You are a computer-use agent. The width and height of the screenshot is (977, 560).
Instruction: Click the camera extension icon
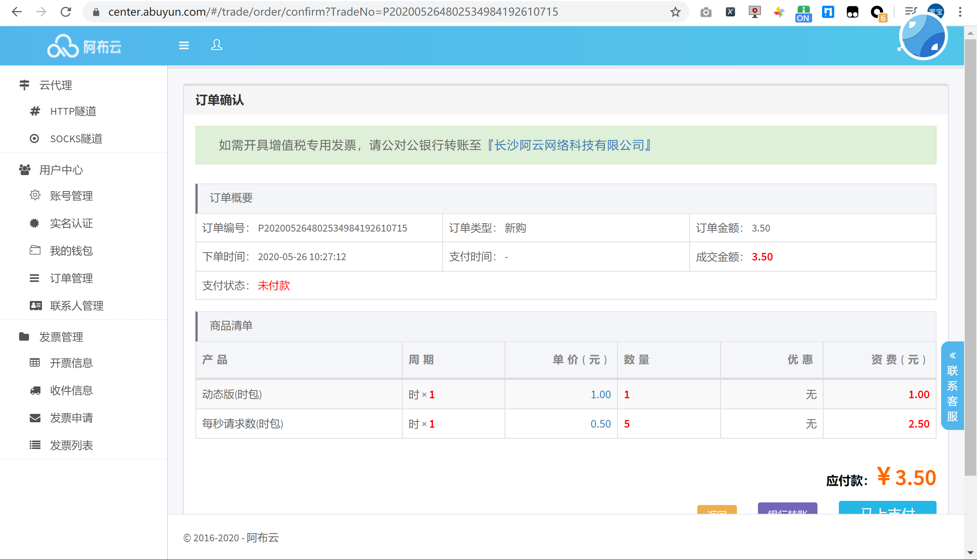pos(706,12)
